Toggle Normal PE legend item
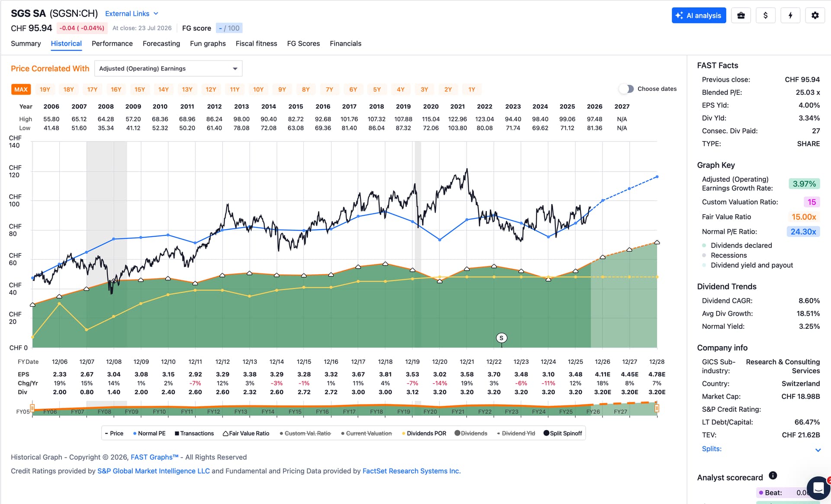This screenshot has height=504, width=831. (149, 433)
